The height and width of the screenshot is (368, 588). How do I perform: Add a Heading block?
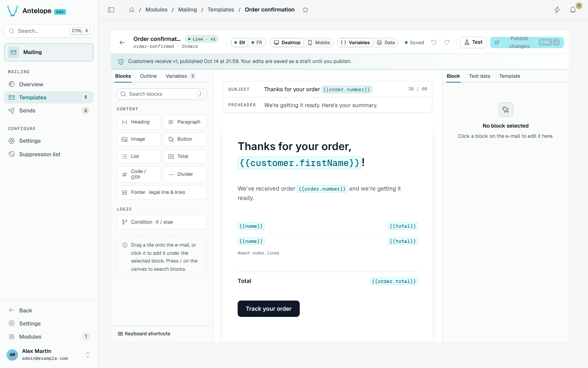[x=139, y=122]
